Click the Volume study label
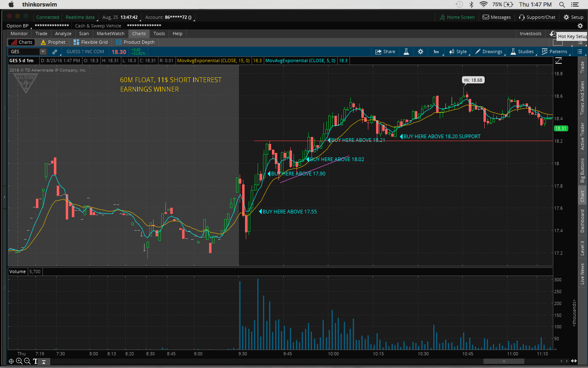The width and height of the screenshot is (588, 368). (18, 272)
